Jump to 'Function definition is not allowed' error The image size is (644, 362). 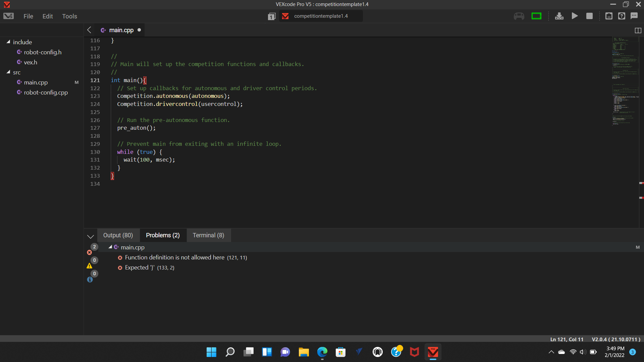tap(174, 257)
